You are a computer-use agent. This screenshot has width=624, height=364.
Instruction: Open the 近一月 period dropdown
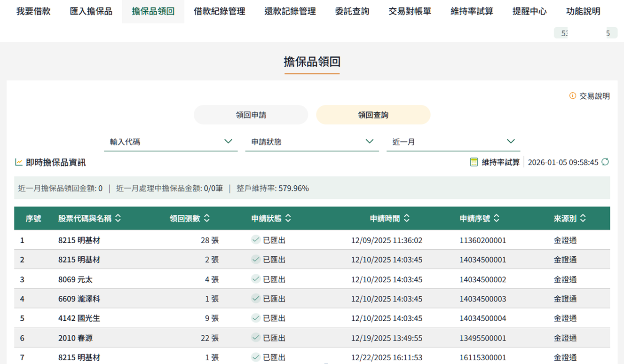coord(453,142)
